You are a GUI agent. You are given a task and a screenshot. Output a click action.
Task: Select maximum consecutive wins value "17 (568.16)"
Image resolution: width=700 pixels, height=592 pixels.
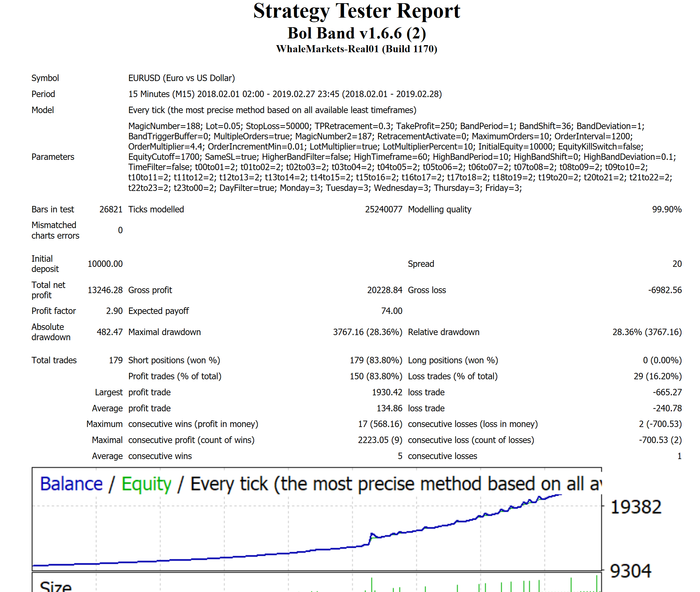[380, 424]
